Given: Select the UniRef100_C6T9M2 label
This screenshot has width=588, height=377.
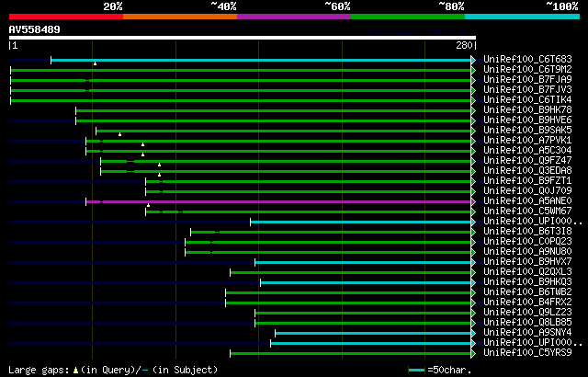Looking at the screenshot, I should (x=527, y=69).
